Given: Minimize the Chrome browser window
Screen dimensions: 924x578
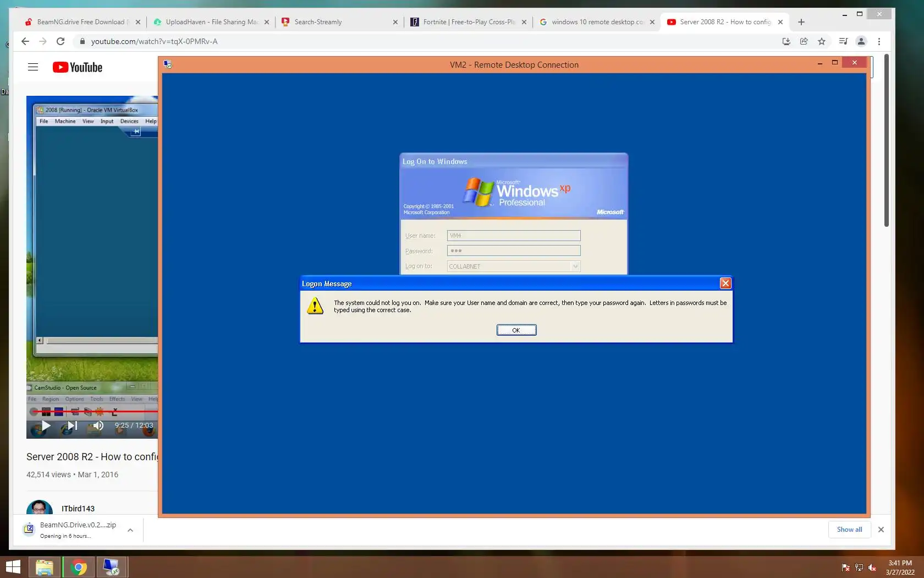Looking at the screenshot, I should (845, 14).
